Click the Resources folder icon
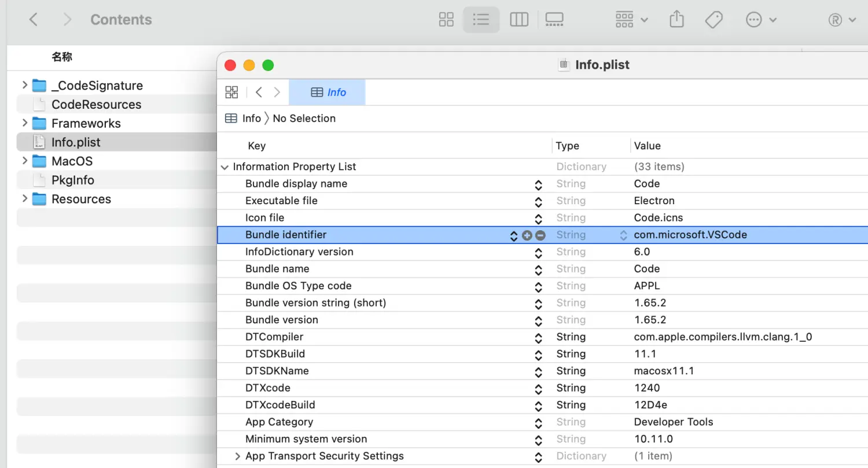Viewport: 868px width, 468px height. tap(39, 199)
